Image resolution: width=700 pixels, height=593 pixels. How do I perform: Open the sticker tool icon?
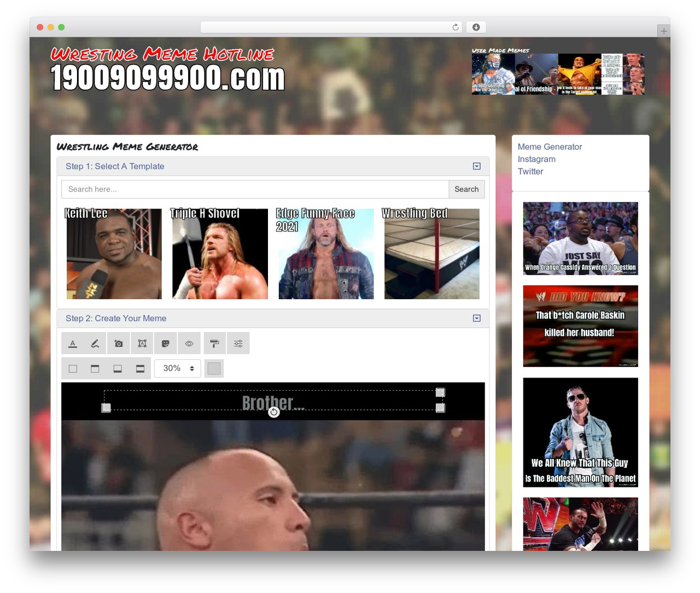[x=166, y=344]
